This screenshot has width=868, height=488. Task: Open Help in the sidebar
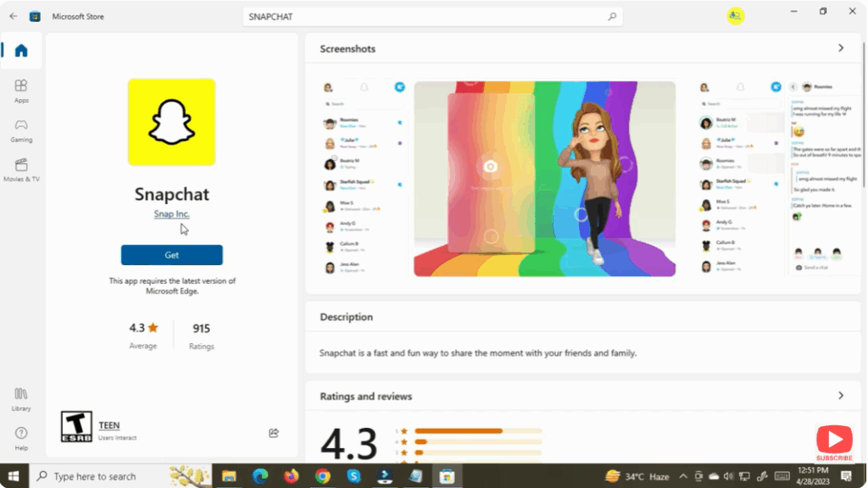[x=21, y=437]
